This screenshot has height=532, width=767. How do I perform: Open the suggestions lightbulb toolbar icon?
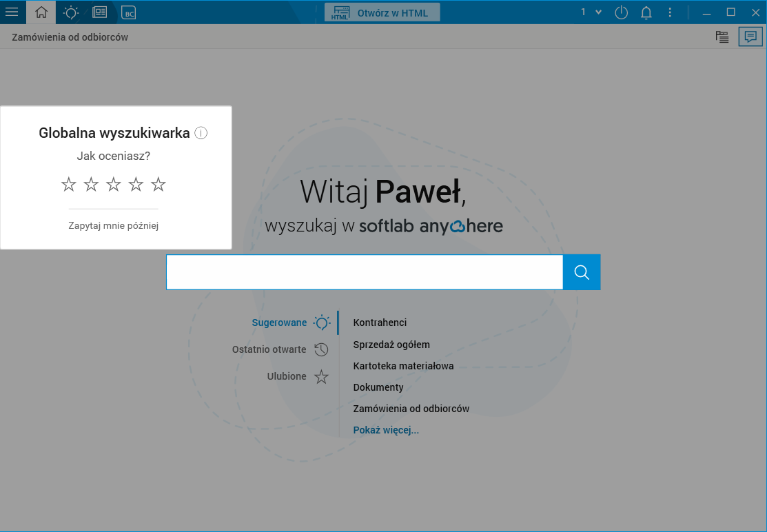(71, 12)
